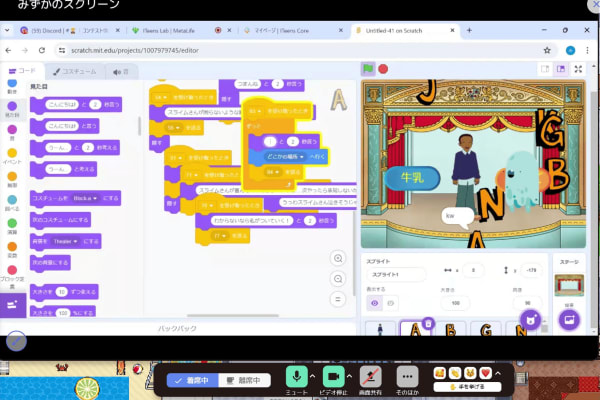
Task: Click the workspace horizontal scrollbar
Action: tap(233, 316)
